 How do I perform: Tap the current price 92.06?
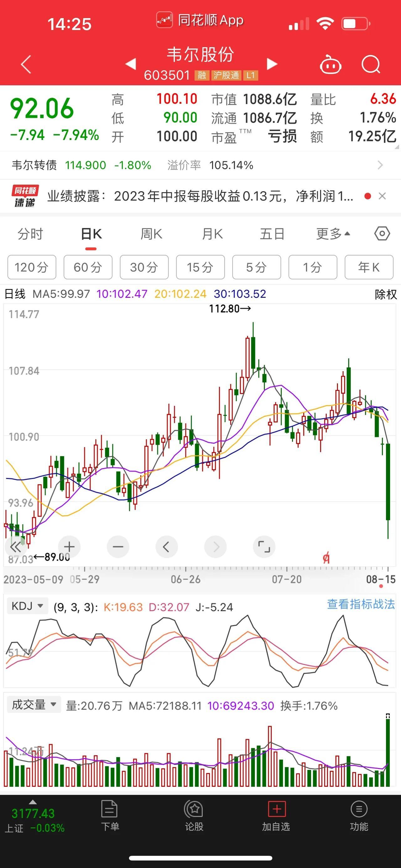click(x=42, y=108)
